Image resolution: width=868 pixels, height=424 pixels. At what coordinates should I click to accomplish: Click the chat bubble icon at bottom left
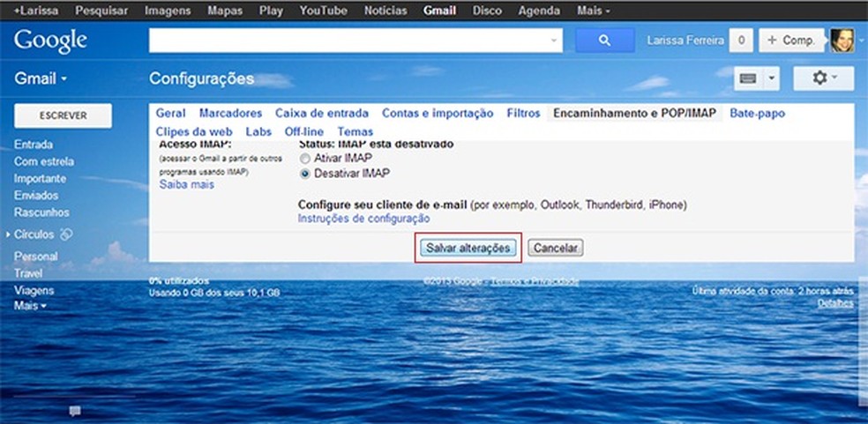coord(75,411)
